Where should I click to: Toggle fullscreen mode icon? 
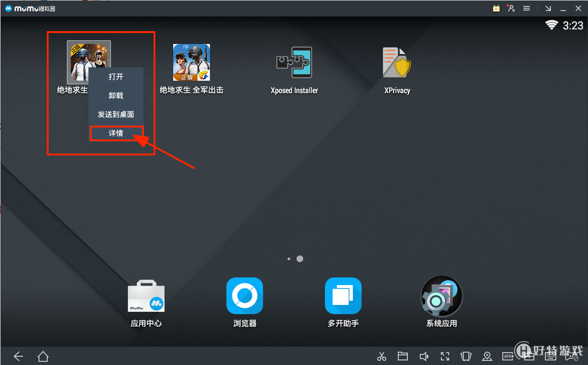pos(445,356)
